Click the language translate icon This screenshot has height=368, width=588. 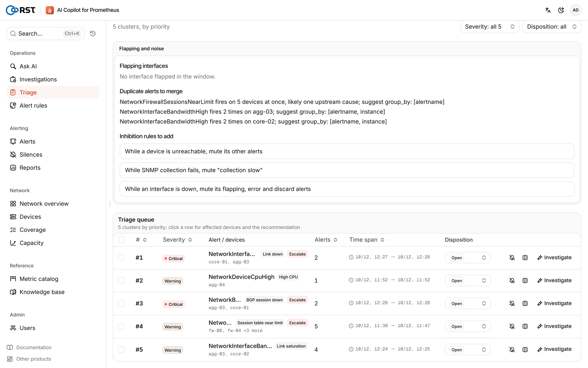tap(548, 10)
